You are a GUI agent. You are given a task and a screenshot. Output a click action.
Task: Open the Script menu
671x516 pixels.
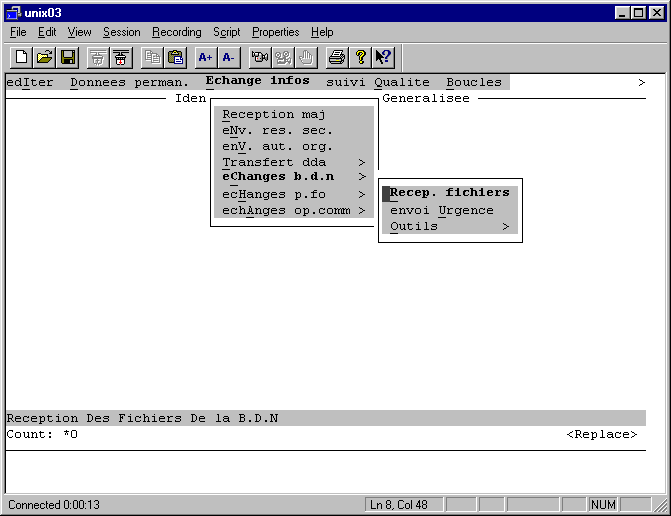[x=226, y=32]
